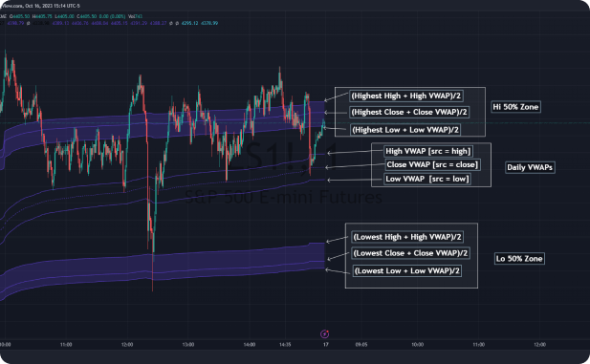Click the 11:00 label after 10:00 on the right
590x364 pixels.
pyautogui.click(x=479, y=345)
